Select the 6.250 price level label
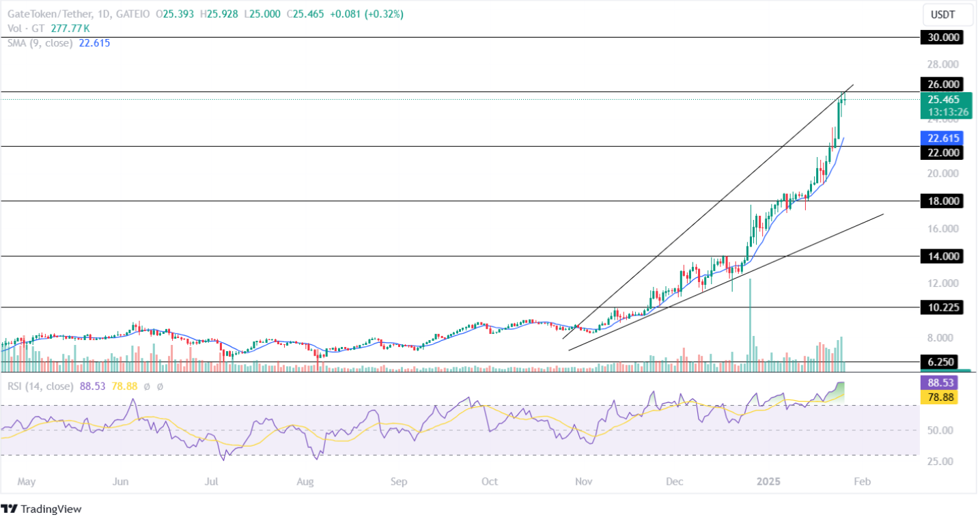980x517 pixels. tap(940, 362)
